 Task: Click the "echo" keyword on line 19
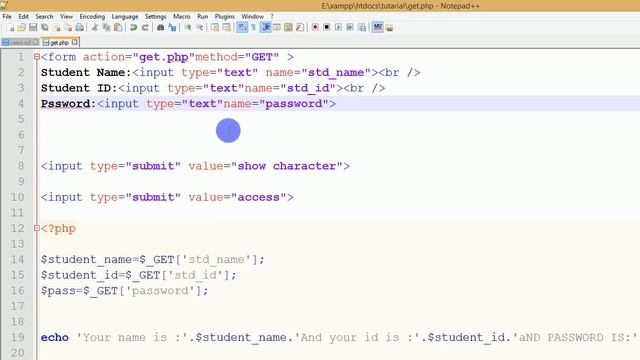tap(55, 338)
